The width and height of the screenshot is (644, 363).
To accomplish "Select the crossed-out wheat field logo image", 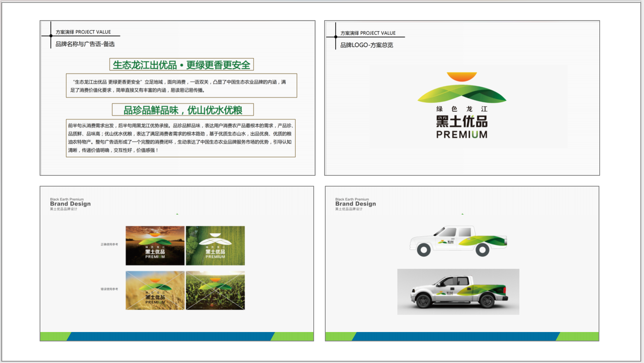I will [155, 290].
